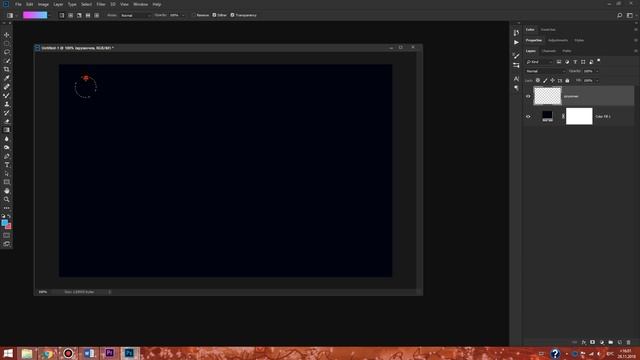Click the foreground color swatch

[x=4, y=222]
